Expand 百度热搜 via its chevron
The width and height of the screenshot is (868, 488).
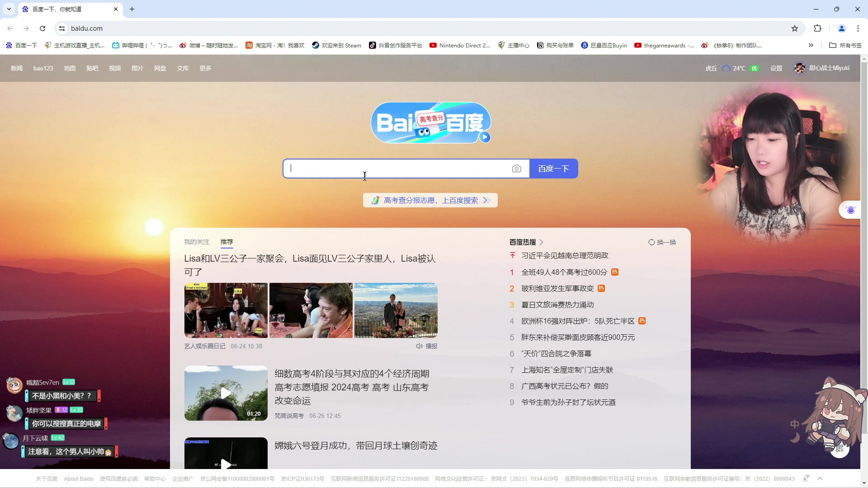pyautogui.click(x=541, y=242)
